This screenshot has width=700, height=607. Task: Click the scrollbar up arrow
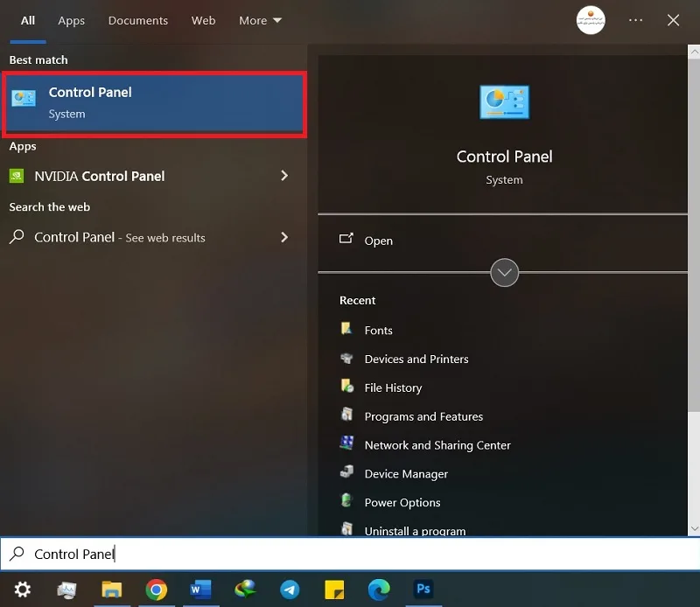pyautogui.click(x=694, y=52)
